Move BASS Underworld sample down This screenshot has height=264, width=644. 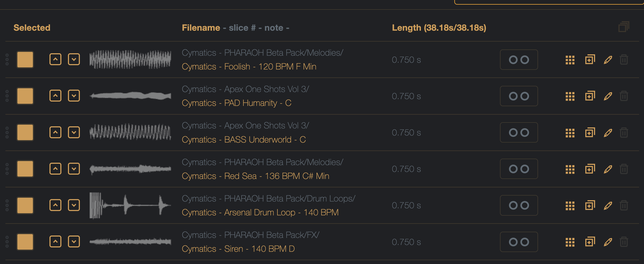(x=74, y=132)
